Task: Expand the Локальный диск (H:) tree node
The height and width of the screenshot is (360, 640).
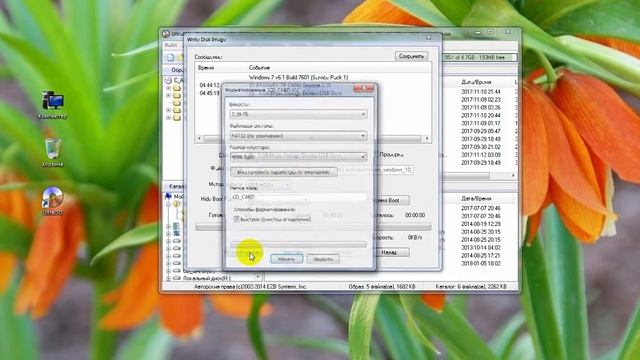Action: coord(168,278)
